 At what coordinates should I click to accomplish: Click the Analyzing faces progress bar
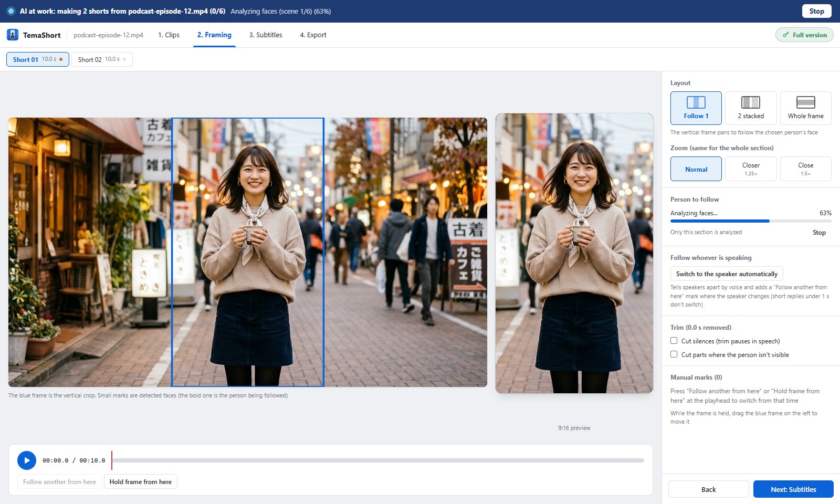point(751,221)
